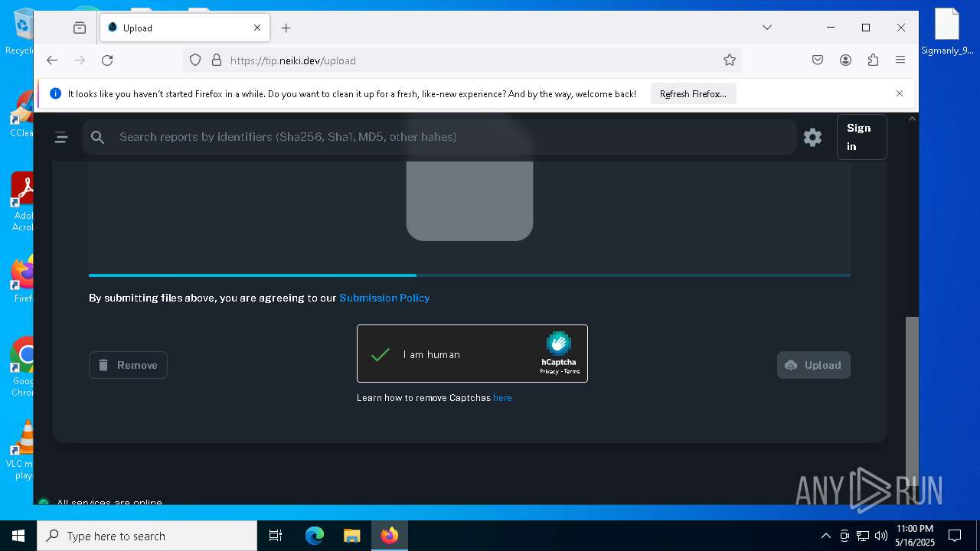Click the Upload button
Image resolution: width=980 pixels, height=551 pixels.
(x=813, y=365)
